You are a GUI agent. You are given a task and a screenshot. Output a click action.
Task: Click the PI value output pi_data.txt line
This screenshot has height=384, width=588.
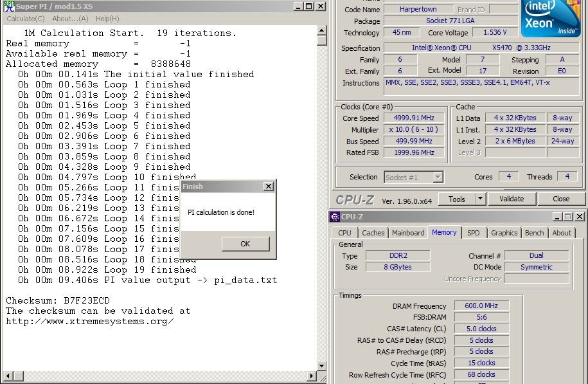(x=148, y=280)
